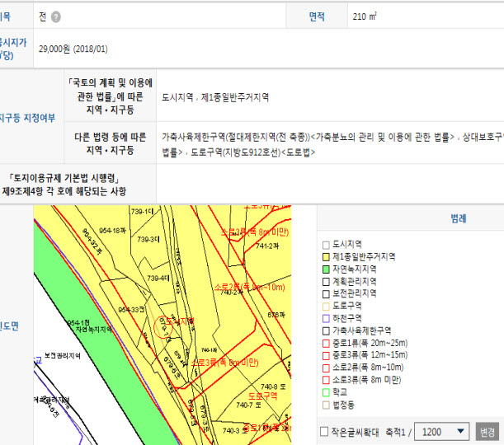Click the 중로1류 red legend box
504x445 pixels.
326,343
